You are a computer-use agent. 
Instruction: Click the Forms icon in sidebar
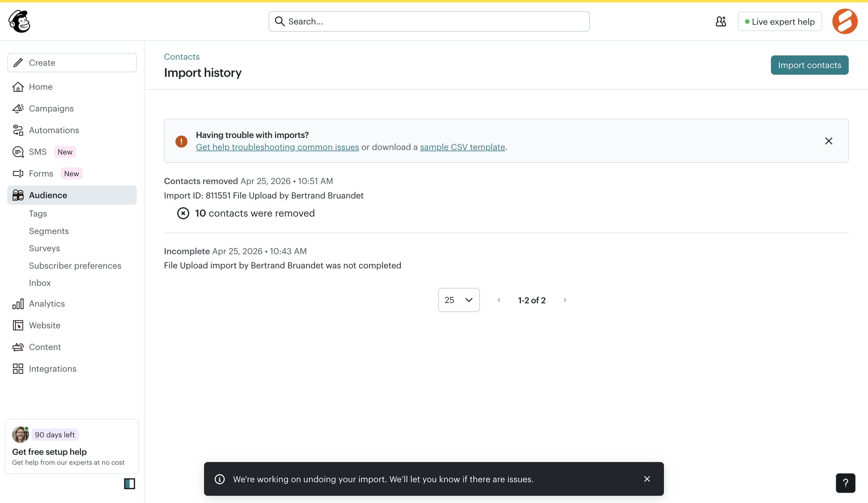pos(18,174)
